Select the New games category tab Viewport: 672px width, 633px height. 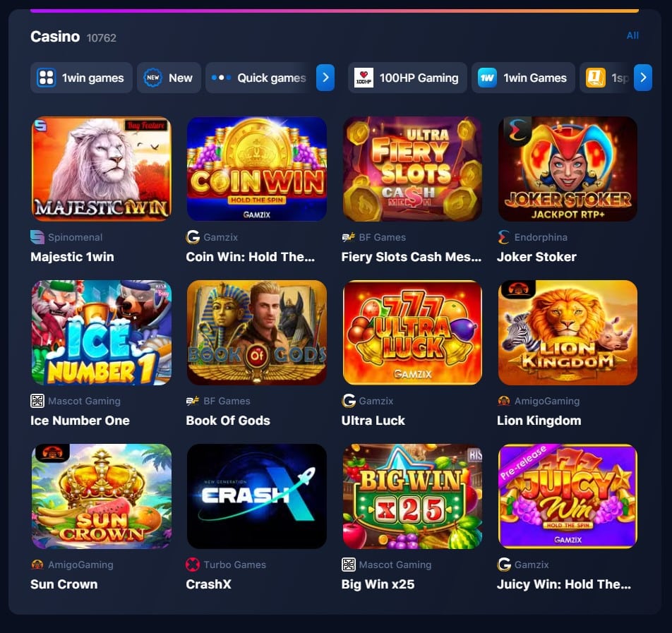pyautogui.click(x=169, y=78)
